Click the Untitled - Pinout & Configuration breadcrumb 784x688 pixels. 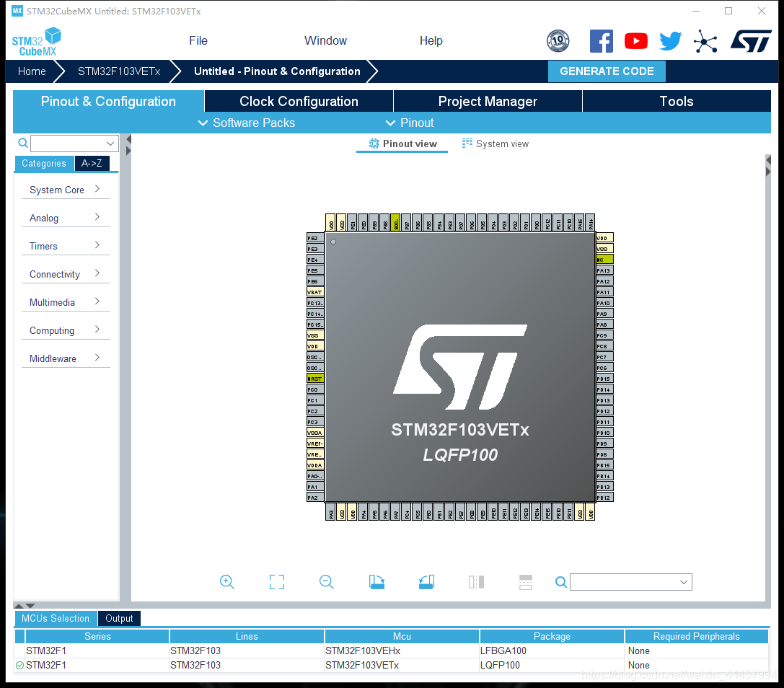pyautogui.click(x=277, y=71)
